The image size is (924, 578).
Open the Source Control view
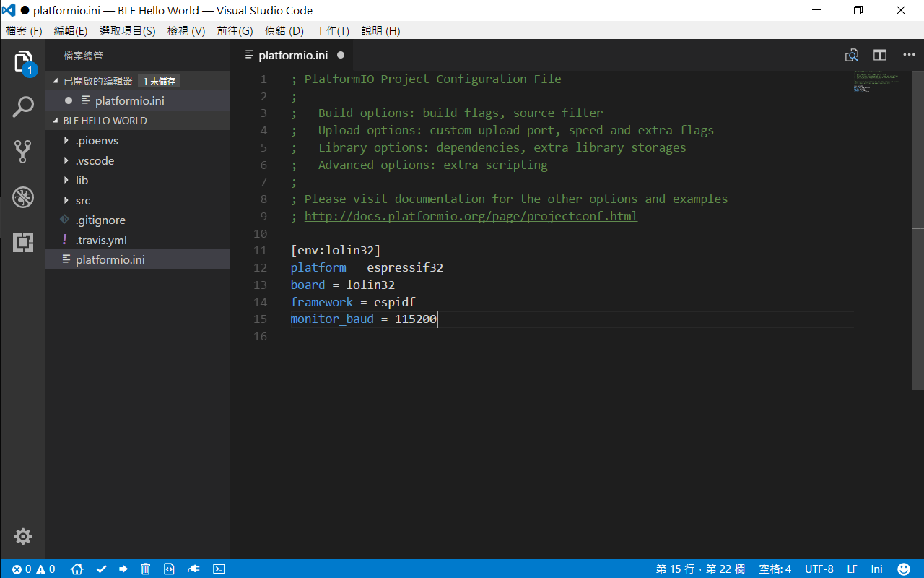[23, 151]
